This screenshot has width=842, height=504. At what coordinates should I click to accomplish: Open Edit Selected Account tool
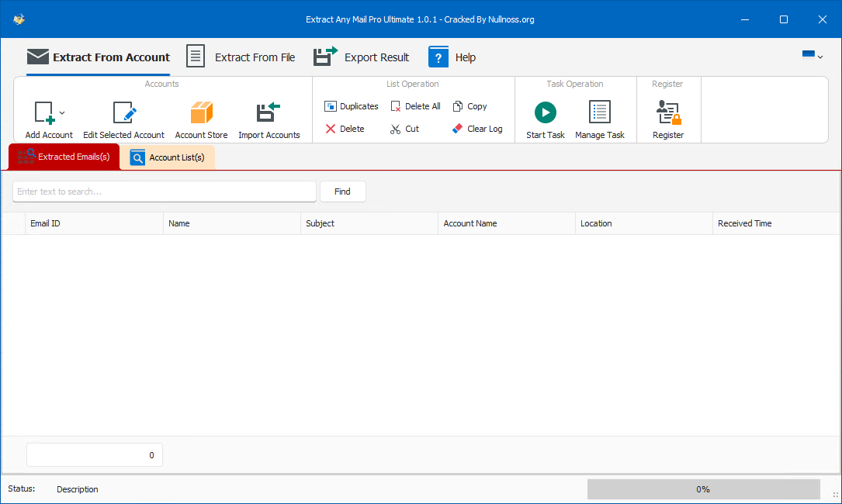tap(124, 120)
